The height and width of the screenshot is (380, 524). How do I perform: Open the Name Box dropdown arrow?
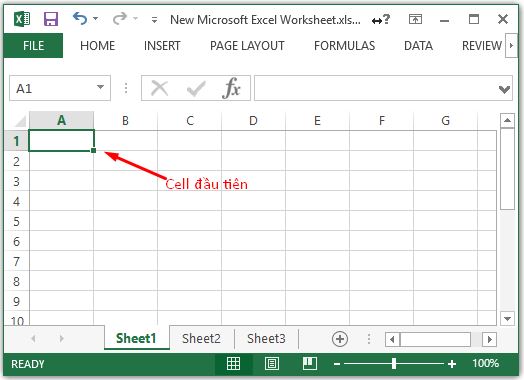(100, 88)
